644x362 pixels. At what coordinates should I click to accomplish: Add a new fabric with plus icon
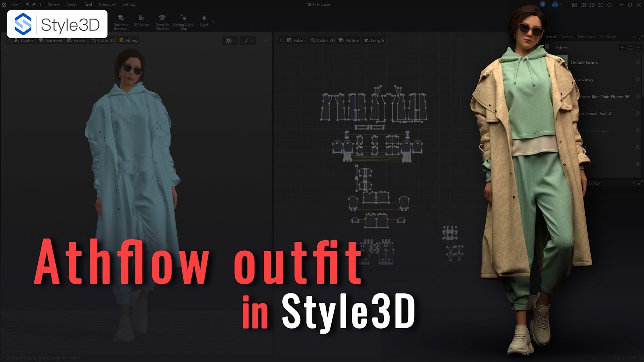click(x=622, y=48)
